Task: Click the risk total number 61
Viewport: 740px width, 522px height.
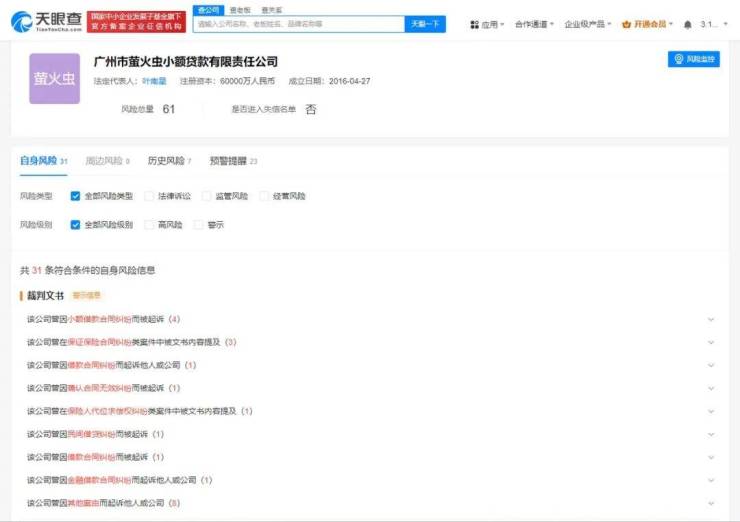Action: click(x=168, y=109)
